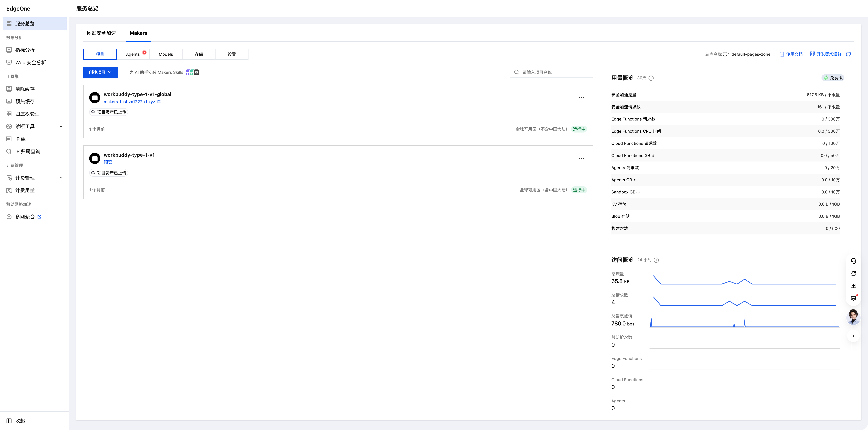
Task: Click the magnifier icon in the project search box
Action: [516, 72]
